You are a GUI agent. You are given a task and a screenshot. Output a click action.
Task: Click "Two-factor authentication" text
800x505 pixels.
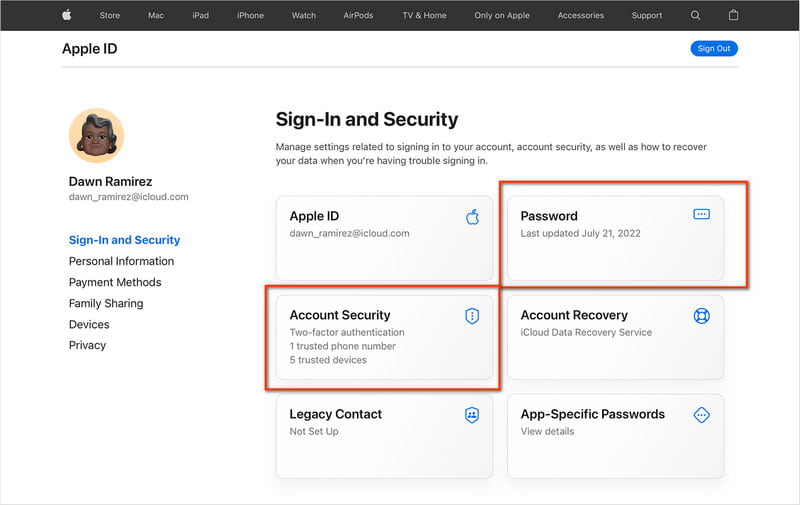(x=347, y=333)
